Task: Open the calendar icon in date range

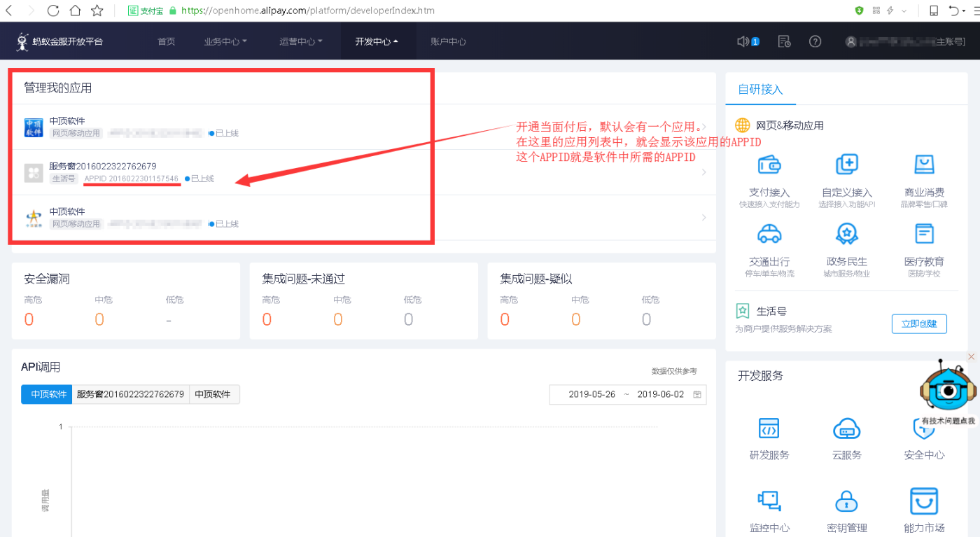Action: pos(697,395)
